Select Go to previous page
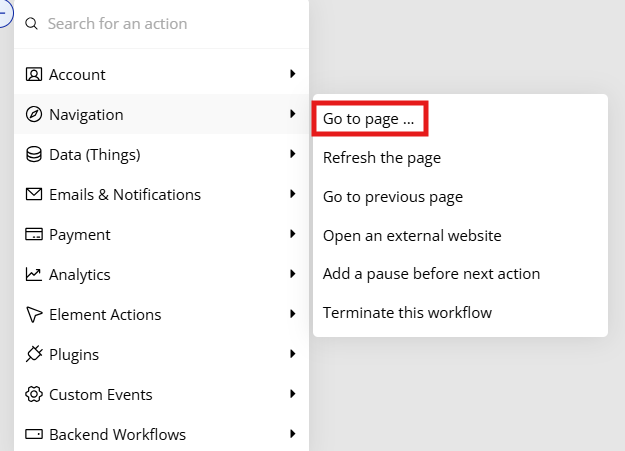The image size is (625, 451). (393, 197)
